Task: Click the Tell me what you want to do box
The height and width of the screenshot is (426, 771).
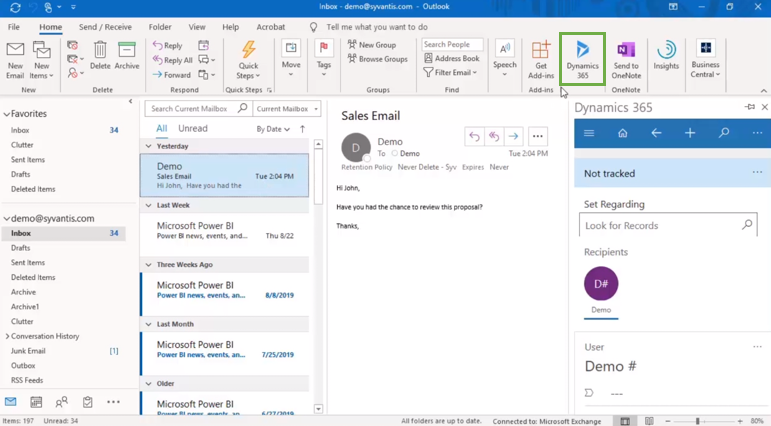Action: (x=377, y=27)
